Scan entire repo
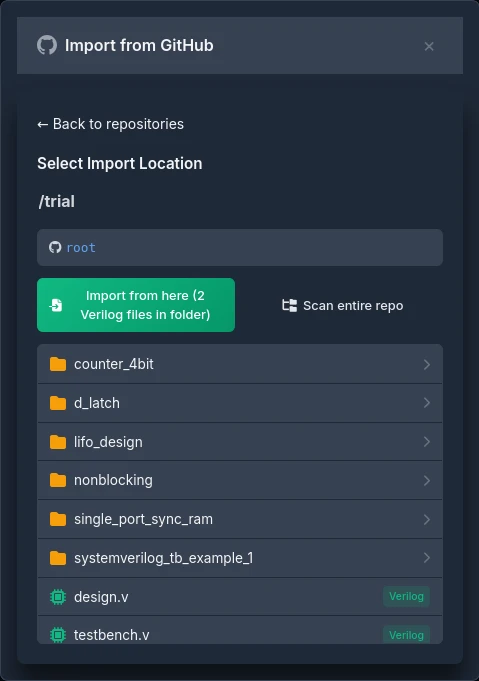Image resolution: width=479 pixels, height=681 pixels. (342, 306)
